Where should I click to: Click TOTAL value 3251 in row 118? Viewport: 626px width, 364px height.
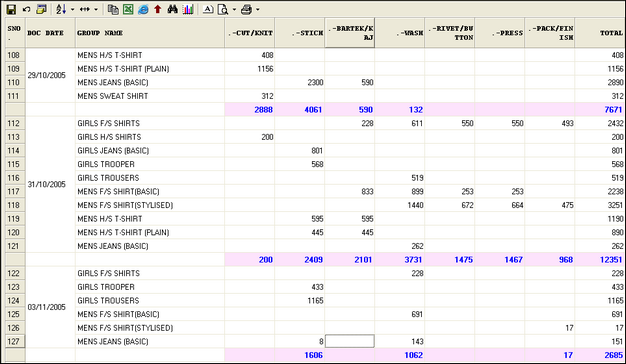(x=616, y=205)
